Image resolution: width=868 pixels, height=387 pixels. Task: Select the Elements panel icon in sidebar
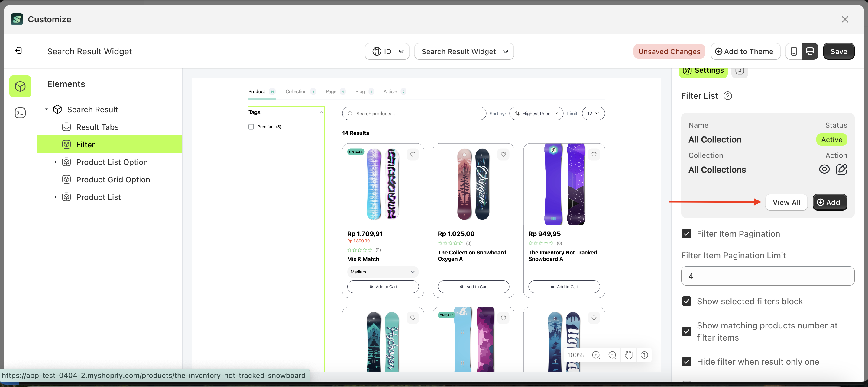pyautogui.click(x=20, y=86)
